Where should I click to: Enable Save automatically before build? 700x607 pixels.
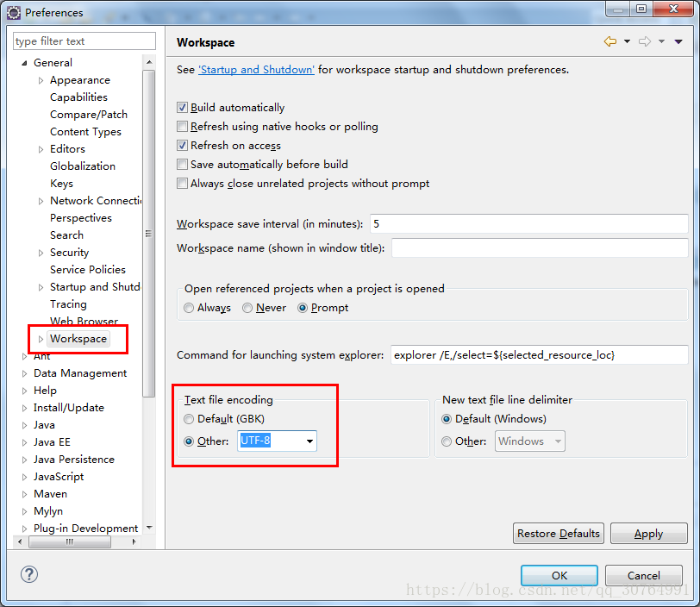tap(182, 165)
